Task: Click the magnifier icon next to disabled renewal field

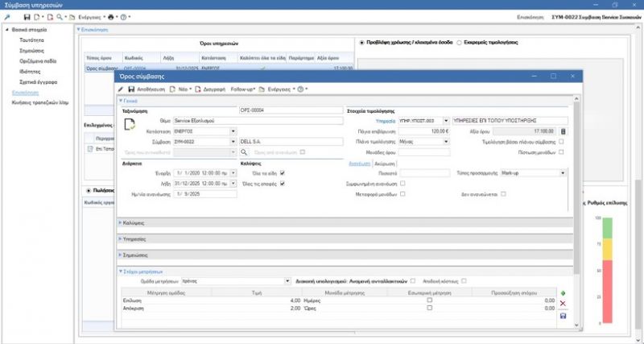Action: coord(244,152)
